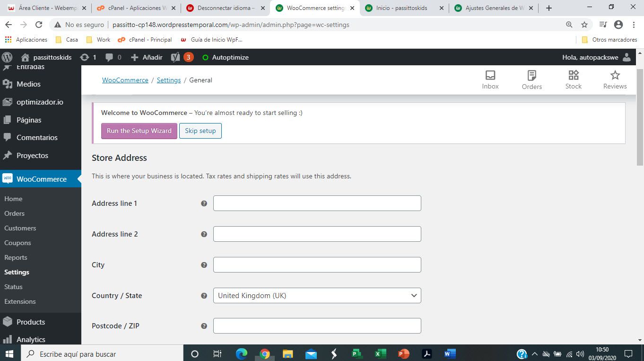
Task: Switch to Inicio - passittoskids tab
Action: 404,8
